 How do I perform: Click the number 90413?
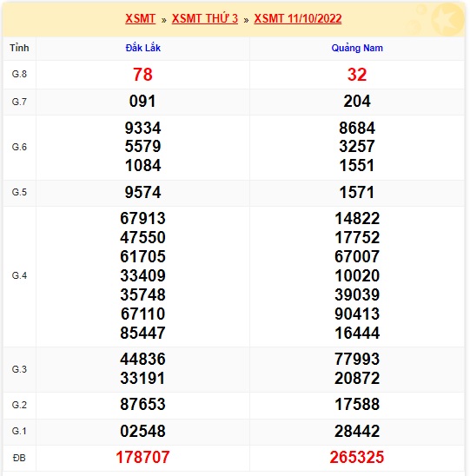point(357,314)
